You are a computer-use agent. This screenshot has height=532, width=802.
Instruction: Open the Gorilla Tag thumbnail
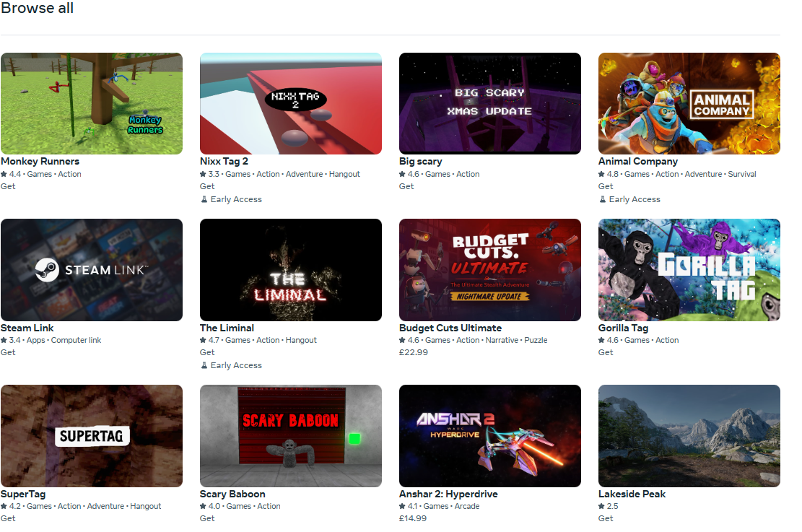click(689, 269)
